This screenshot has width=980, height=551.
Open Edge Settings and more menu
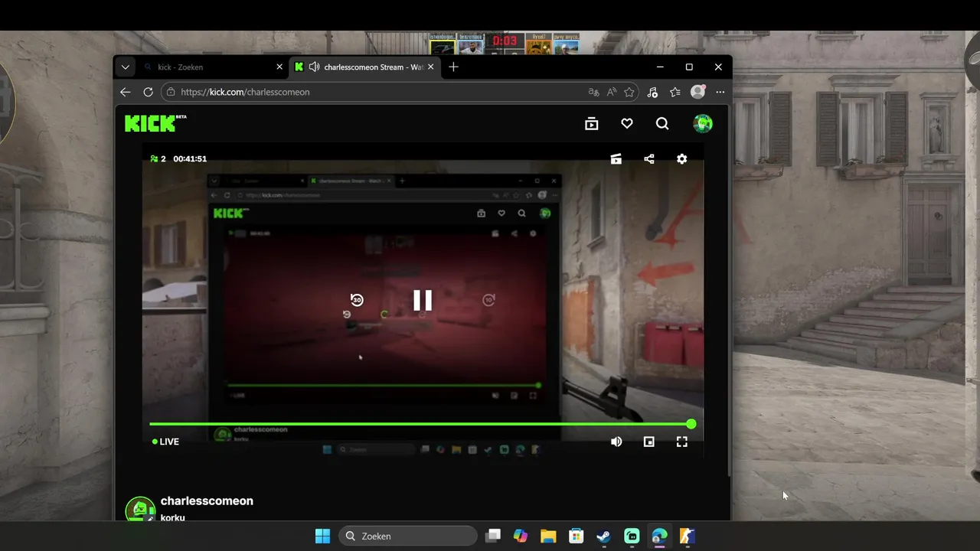(x=720, y=92)
